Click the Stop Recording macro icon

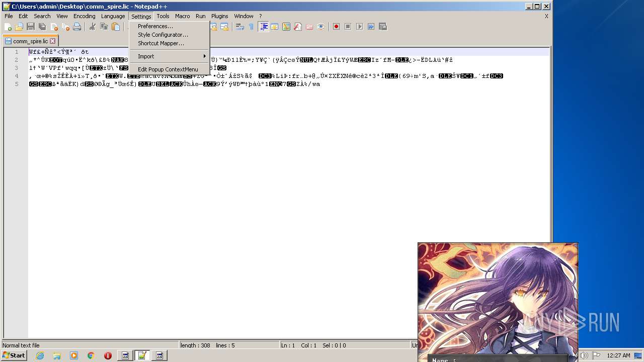348,27
